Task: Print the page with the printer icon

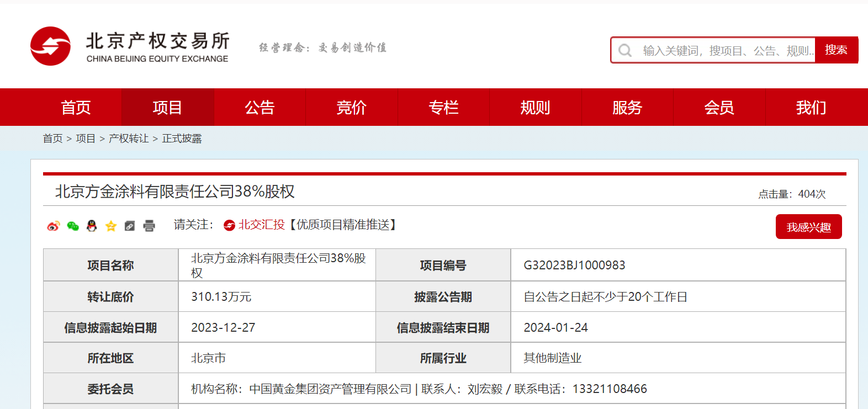Action: click(x=149, y=226)
